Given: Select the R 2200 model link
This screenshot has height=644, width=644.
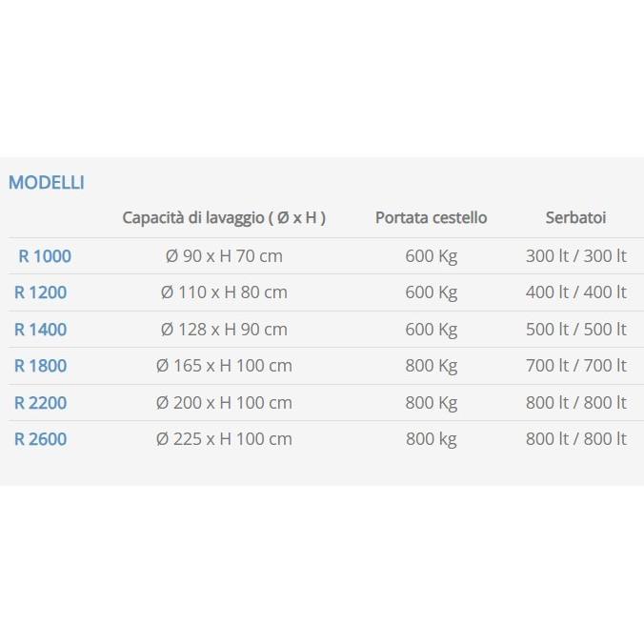Looking at the screenshot, I should coord(41,403).
